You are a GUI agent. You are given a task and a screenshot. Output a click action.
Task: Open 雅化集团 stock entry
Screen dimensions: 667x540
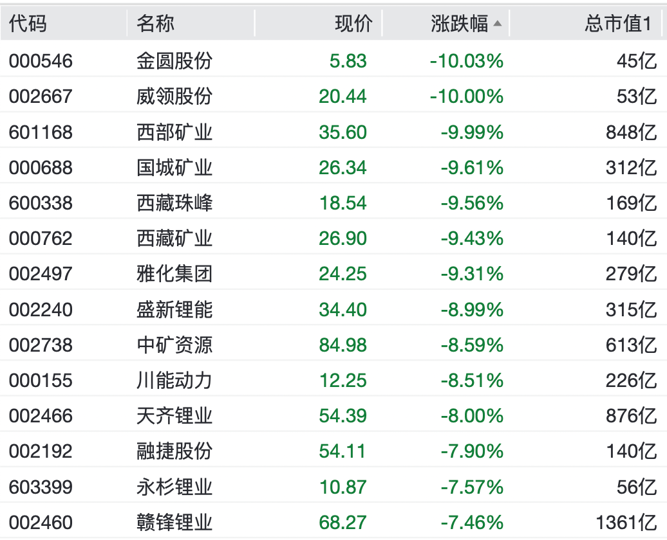click(x=175, y=274)
